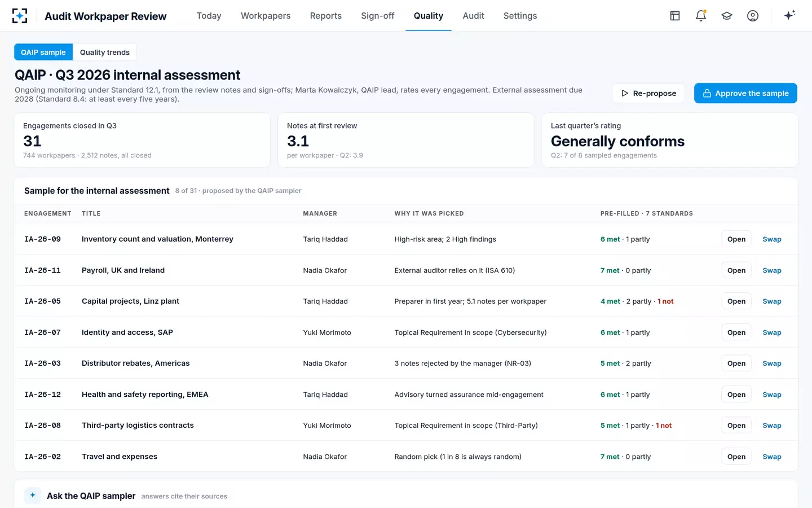Switch to Quality trends view

click(x=105, y=52)
